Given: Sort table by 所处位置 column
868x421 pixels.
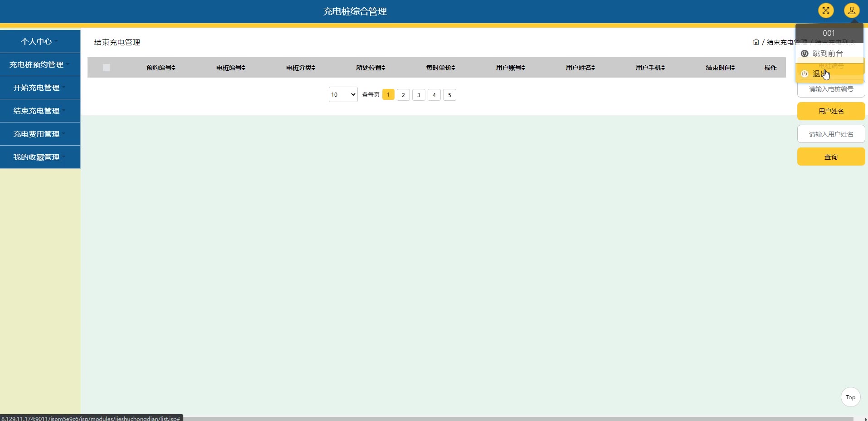Looking at the screenshot, I should (x=371, y=68).
